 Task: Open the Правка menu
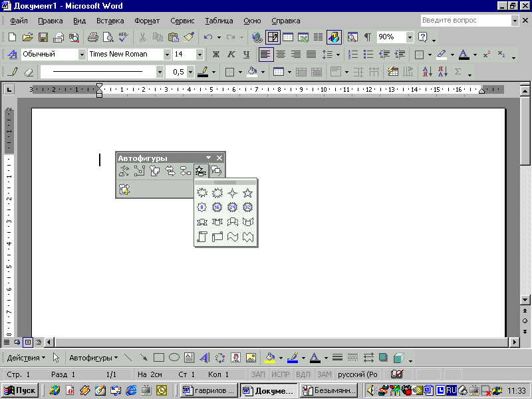click(51, 21)
